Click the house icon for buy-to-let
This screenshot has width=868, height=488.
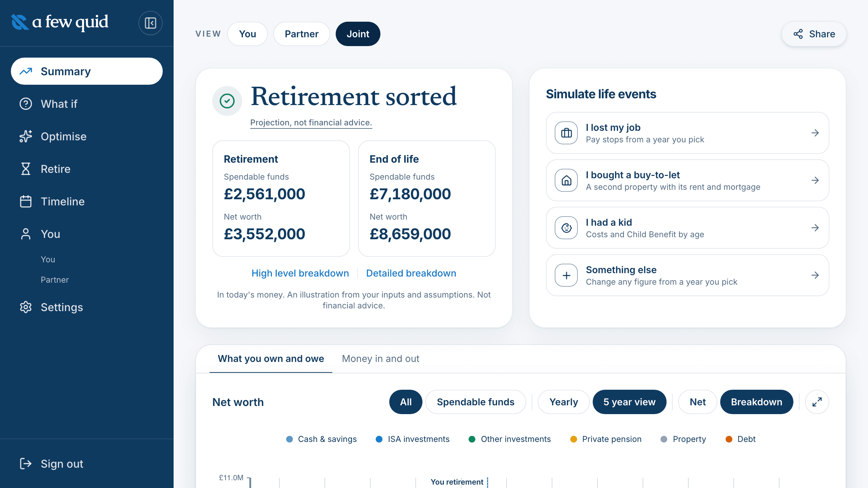(x=566, y=180)
